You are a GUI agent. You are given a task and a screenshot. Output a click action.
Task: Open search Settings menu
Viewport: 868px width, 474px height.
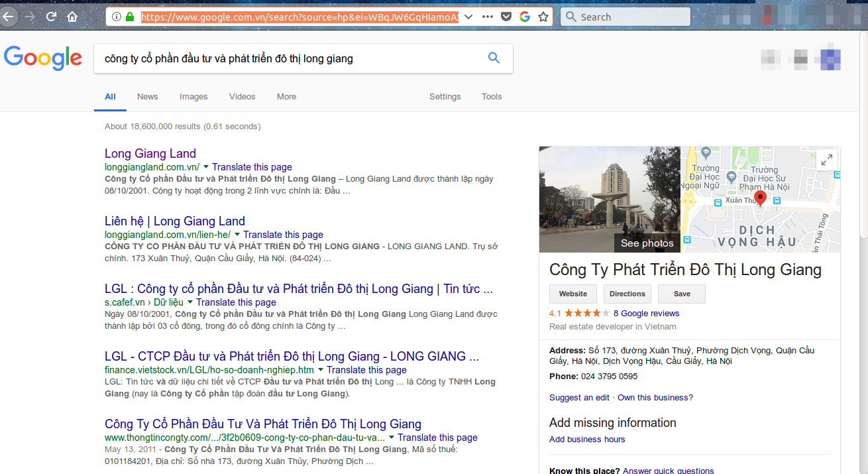(445, 97)
